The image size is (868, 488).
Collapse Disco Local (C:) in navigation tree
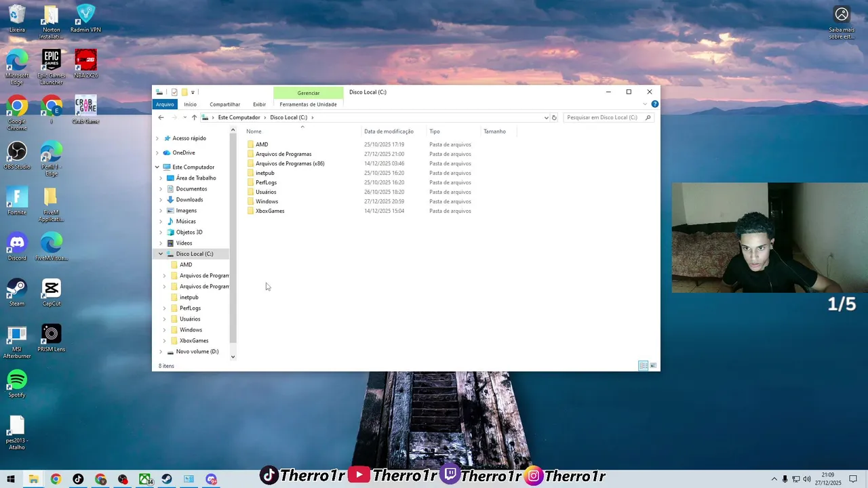click(161, 253)
